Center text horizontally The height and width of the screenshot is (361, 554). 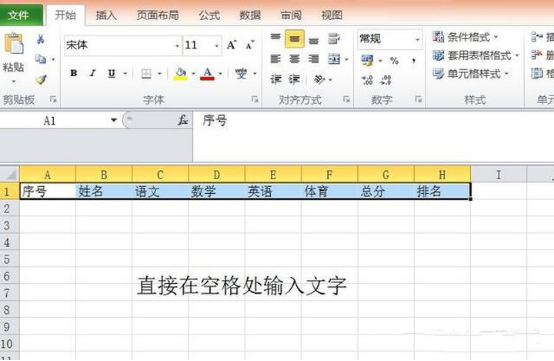tap(294, 59)
